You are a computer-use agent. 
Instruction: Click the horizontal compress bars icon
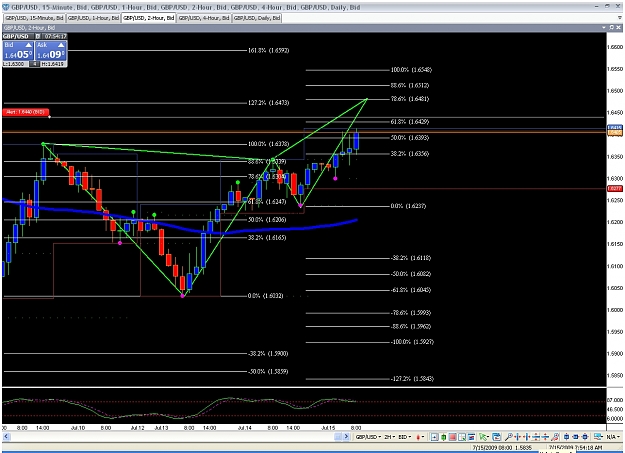coord(518,437)
